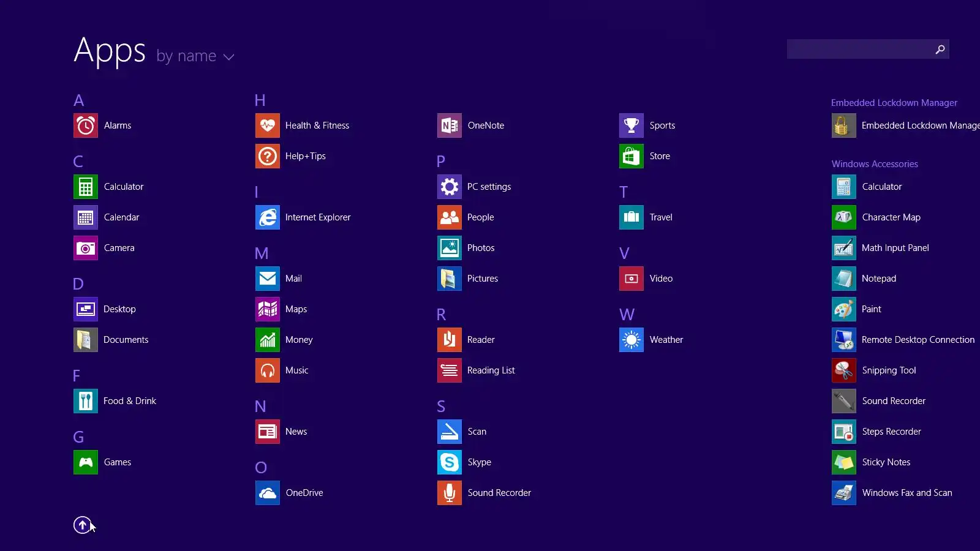Launch the green Calculator tile under C

[x=86, y=187]
